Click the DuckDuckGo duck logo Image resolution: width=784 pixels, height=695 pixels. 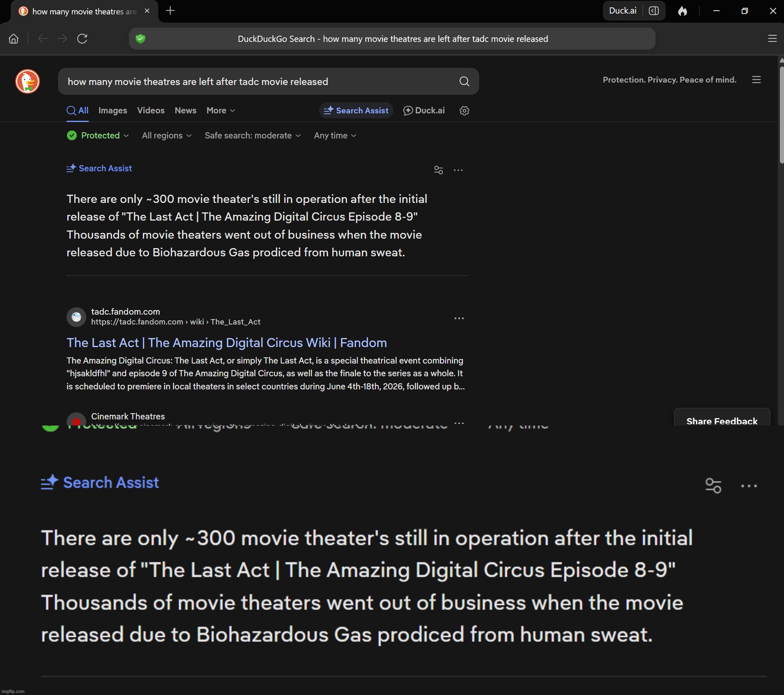tap(28, 81)
